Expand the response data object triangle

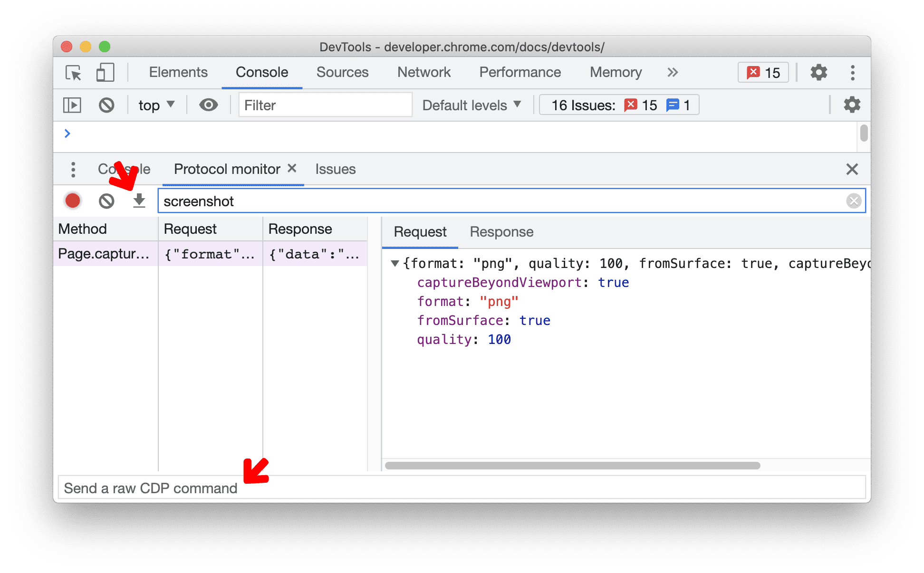point(391,263)
